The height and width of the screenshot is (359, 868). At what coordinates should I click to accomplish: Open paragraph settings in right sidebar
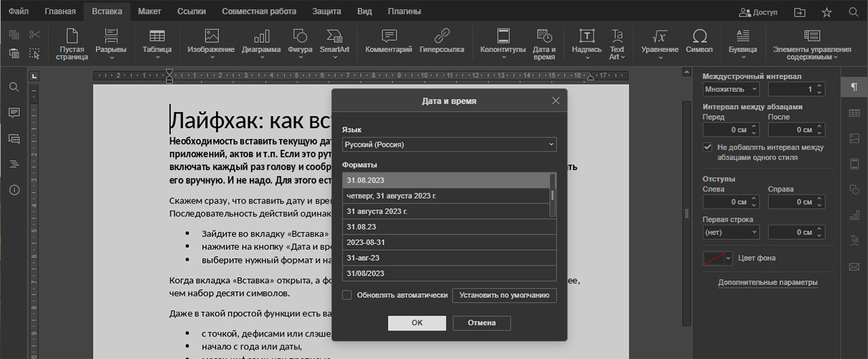tap(854, 87)
